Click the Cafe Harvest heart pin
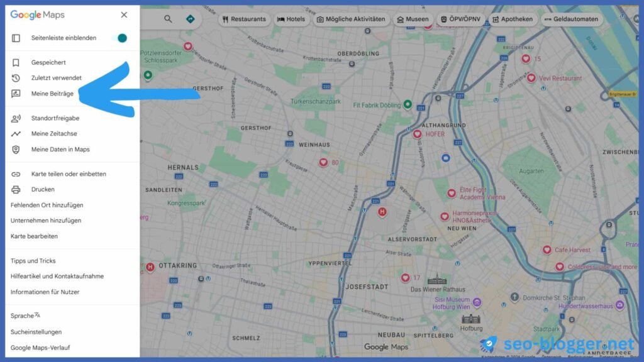 547,250
